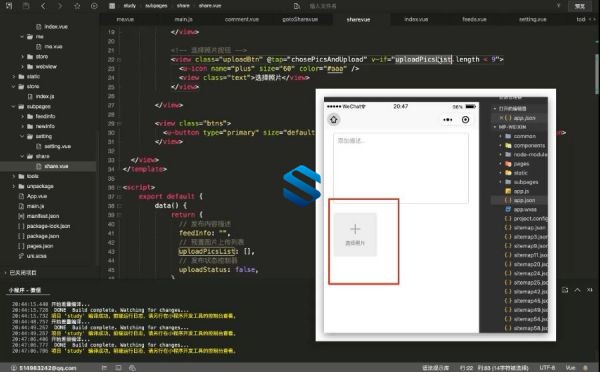Toggle the code fold marker at line 36
This screenshot has width=600, height=372.
pyautogui.click(x=119, y=188)
